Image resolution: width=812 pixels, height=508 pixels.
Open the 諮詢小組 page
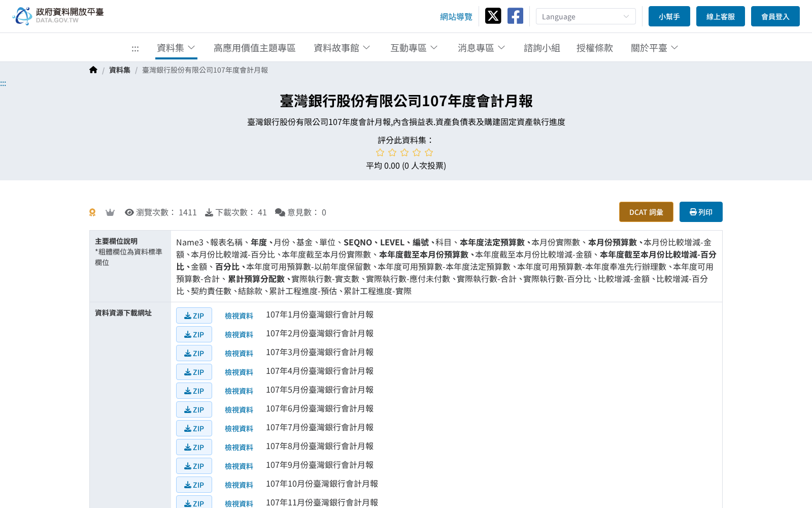pos(542,48)
